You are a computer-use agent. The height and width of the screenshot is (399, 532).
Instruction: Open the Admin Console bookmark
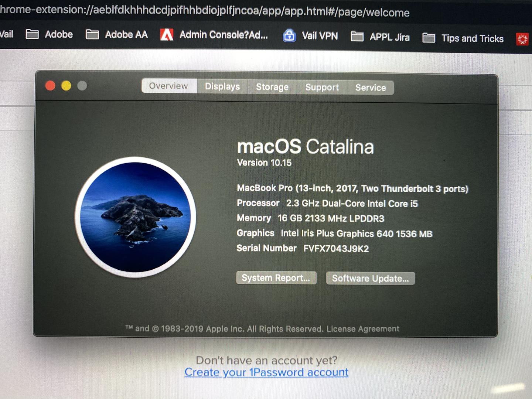click(214, 35)
